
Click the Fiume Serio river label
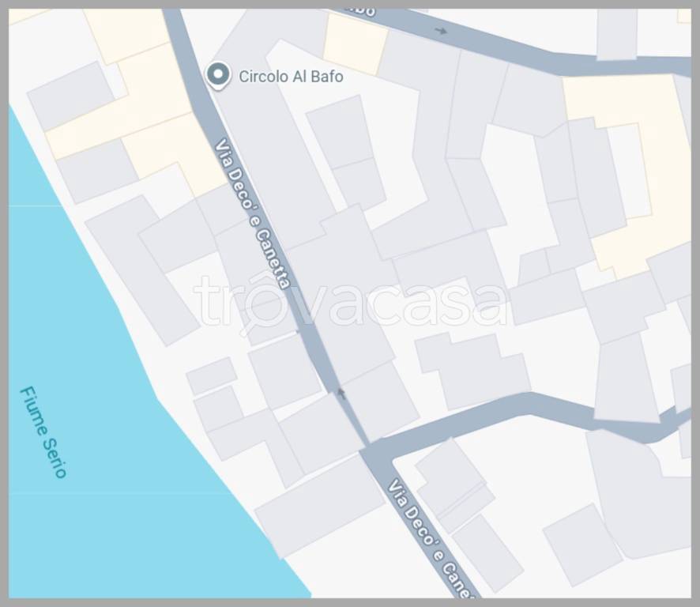point(43,432)
